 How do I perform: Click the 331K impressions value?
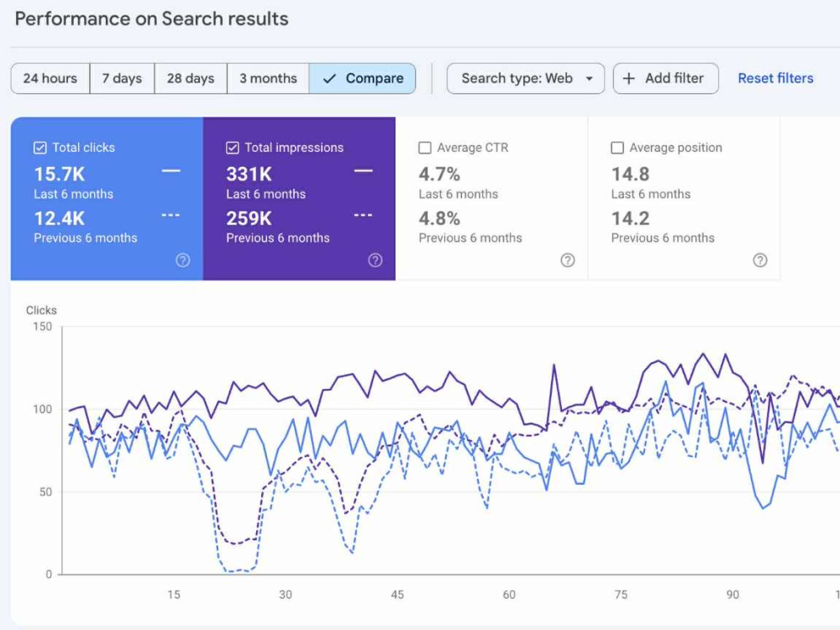click(x=249, y=174)
